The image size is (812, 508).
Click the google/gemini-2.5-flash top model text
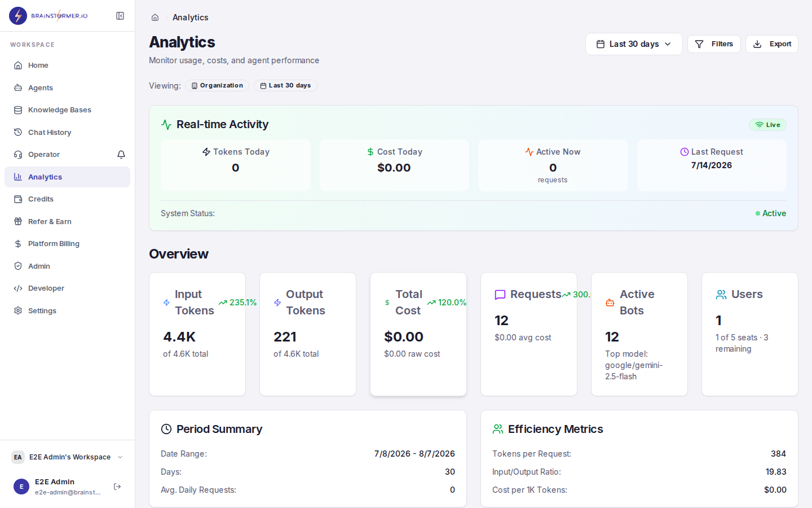click(x=634, y=371)
